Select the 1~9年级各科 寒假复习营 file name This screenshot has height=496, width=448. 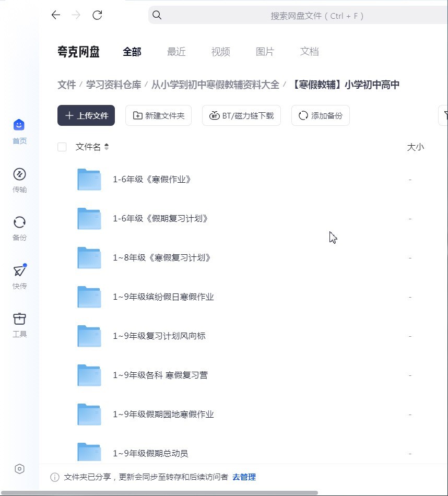(x=160, y=375)
